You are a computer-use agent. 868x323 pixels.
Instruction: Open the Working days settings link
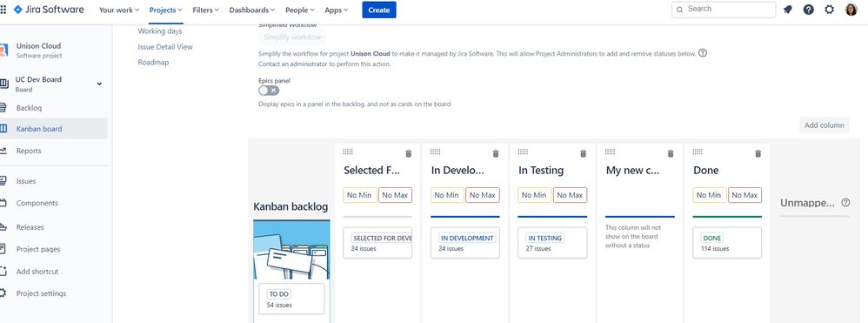click(x=160, y=31)
